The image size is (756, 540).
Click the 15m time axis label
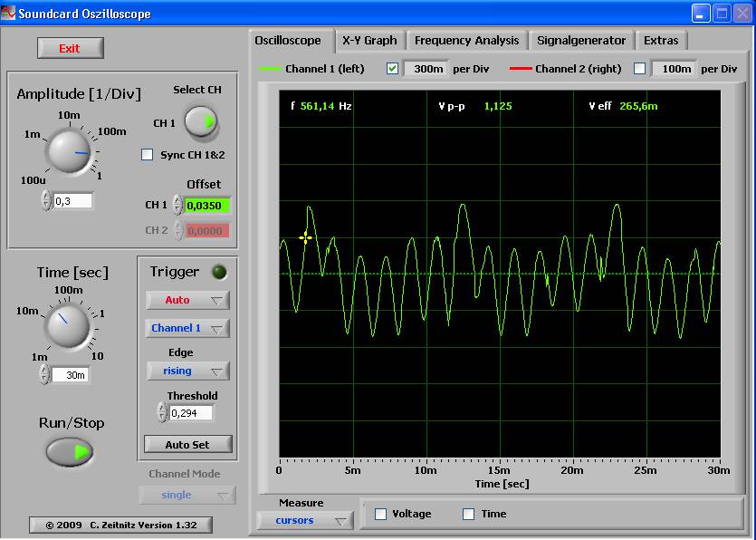point(499,470)
